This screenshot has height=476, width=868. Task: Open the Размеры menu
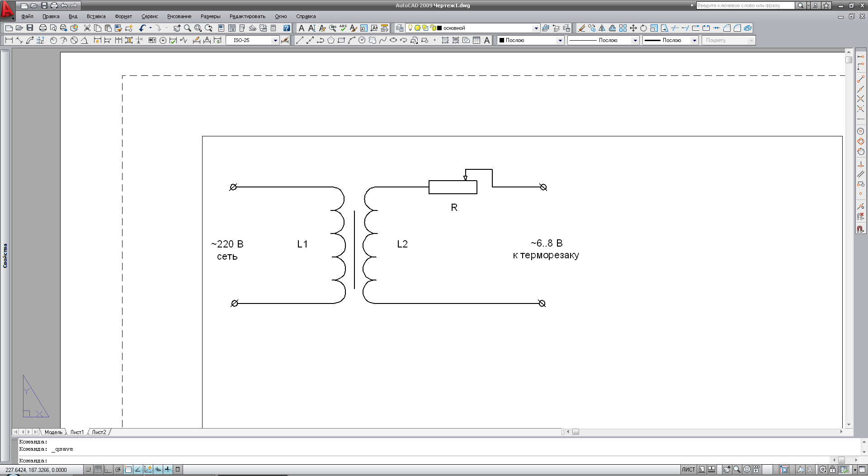click(210, 16)
